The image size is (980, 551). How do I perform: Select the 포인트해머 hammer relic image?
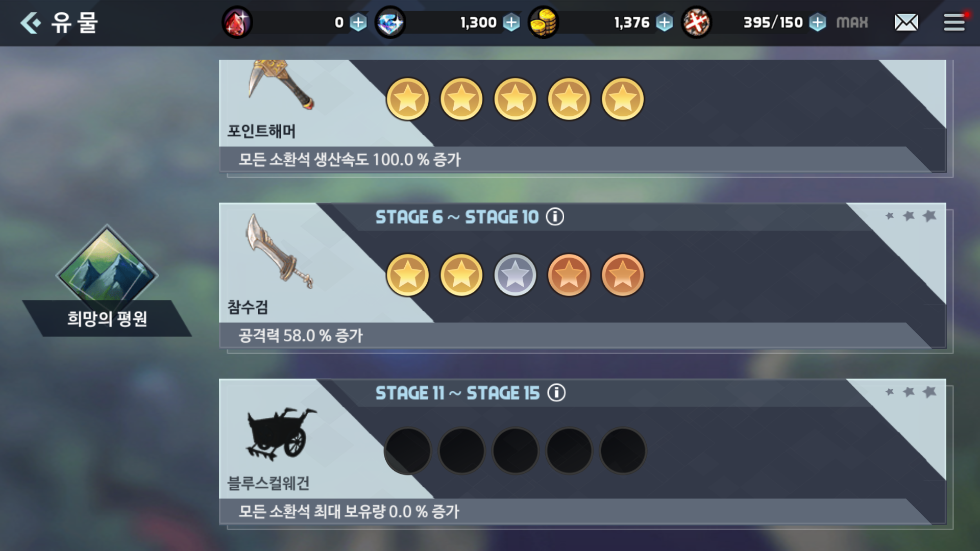tap(281, 85)
